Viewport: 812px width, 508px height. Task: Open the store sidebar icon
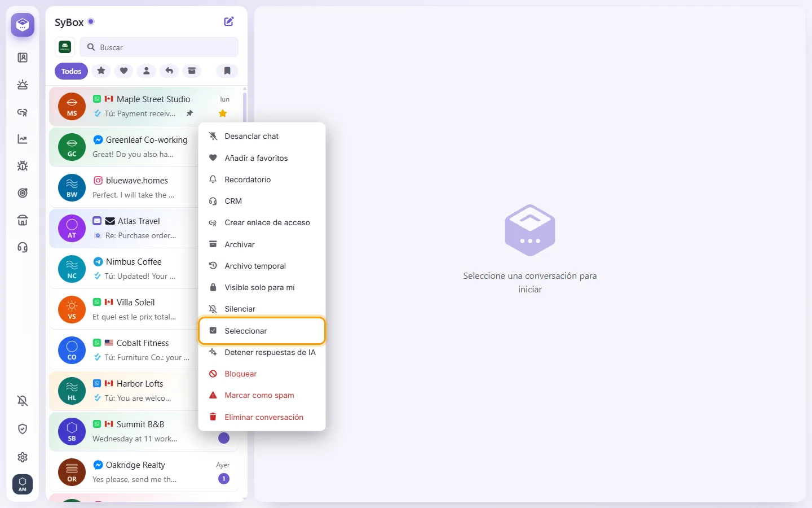[23, 220]
